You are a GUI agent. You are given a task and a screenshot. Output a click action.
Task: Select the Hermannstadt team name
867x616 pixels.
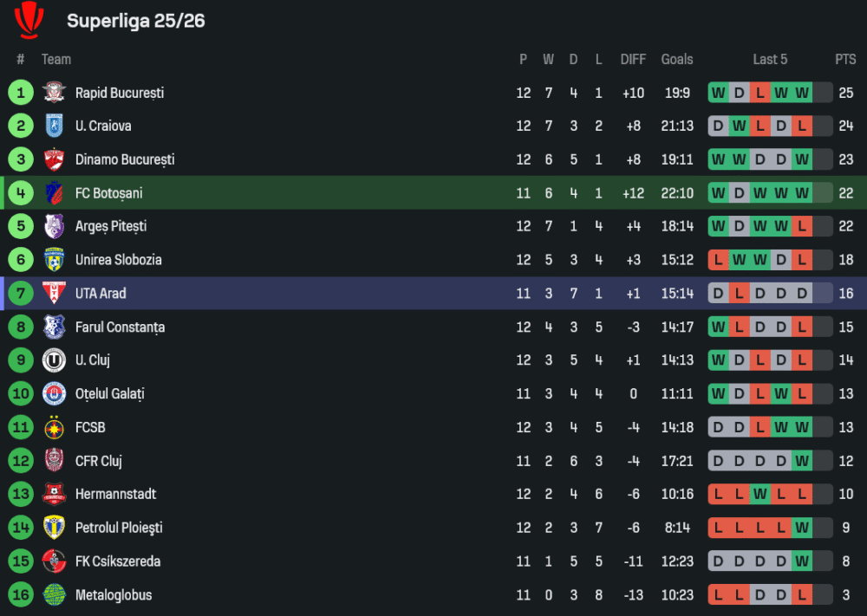coord(115,494)
